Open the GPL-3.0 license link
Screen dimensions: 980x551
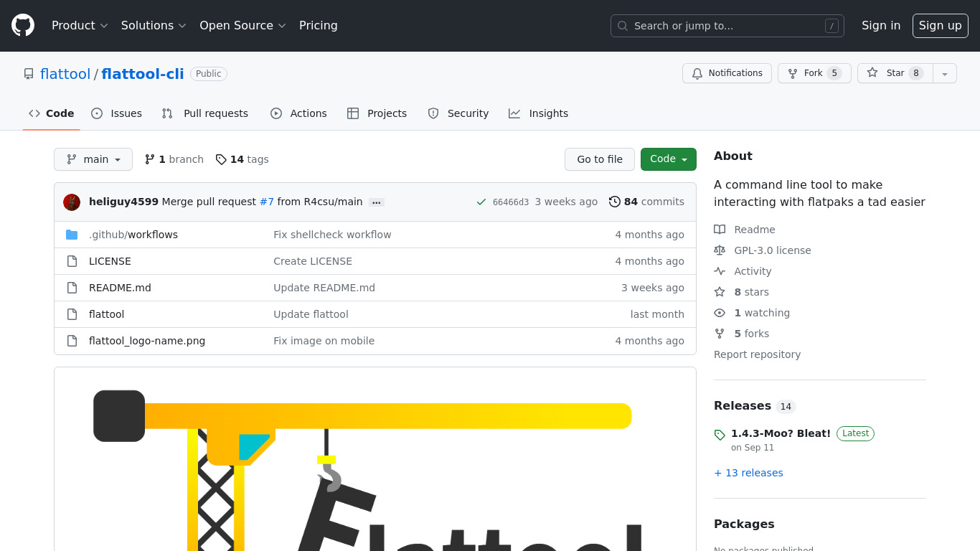[763, 250]
